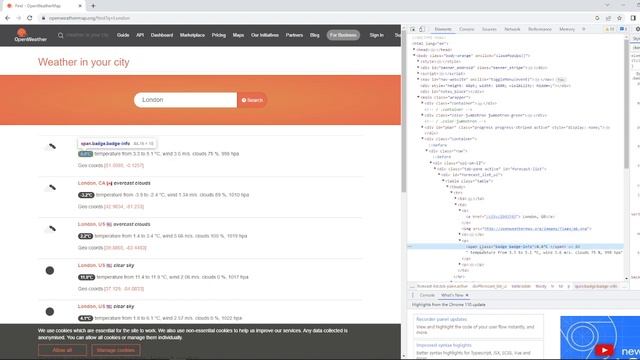
Task: Toggle DevTools device toolbar icon
Action: [422, 29]
